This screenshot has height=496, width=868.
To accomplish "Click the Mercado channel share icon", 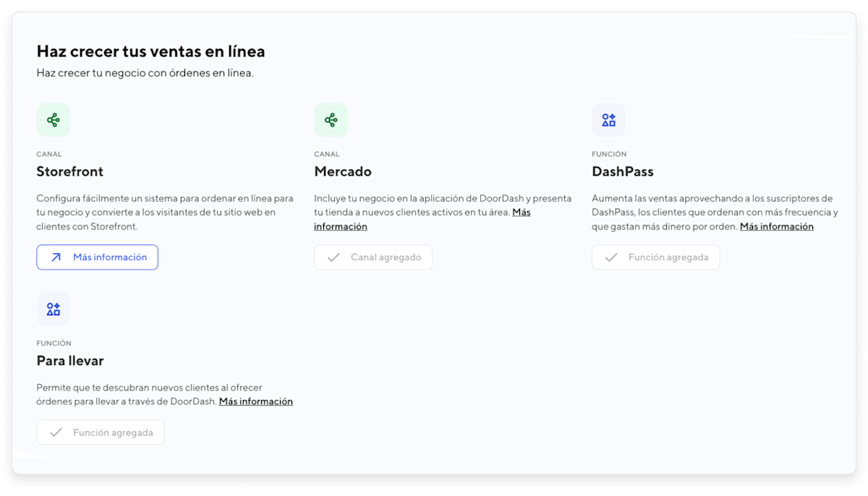I will pyautogui.click(x=331, y=120).
